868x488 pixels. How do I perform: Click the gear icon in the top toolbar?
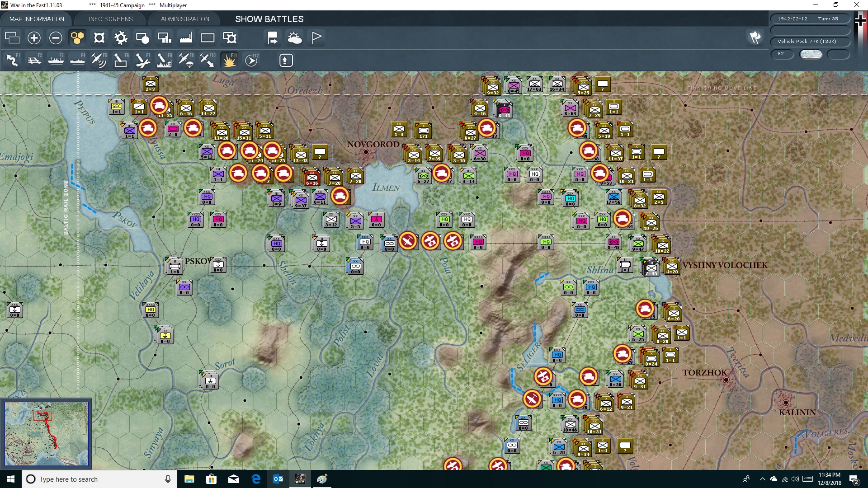pyautogui.click(x=121, y=38)
